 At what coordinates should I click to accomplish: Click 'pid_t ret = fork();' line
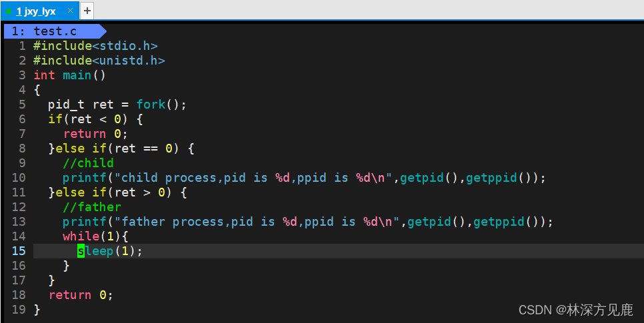tap(117, 105)
